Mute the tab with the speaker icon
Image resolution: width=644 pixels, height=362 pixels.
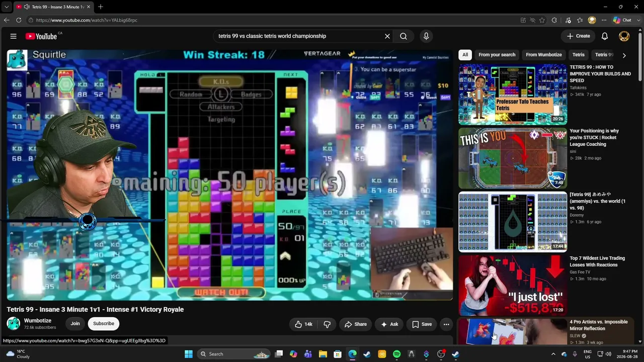pos(26,7)
